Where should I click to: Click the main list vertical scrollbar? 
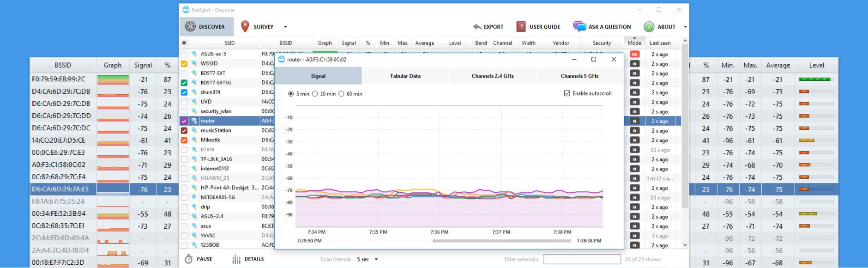[x=685, y=127]
